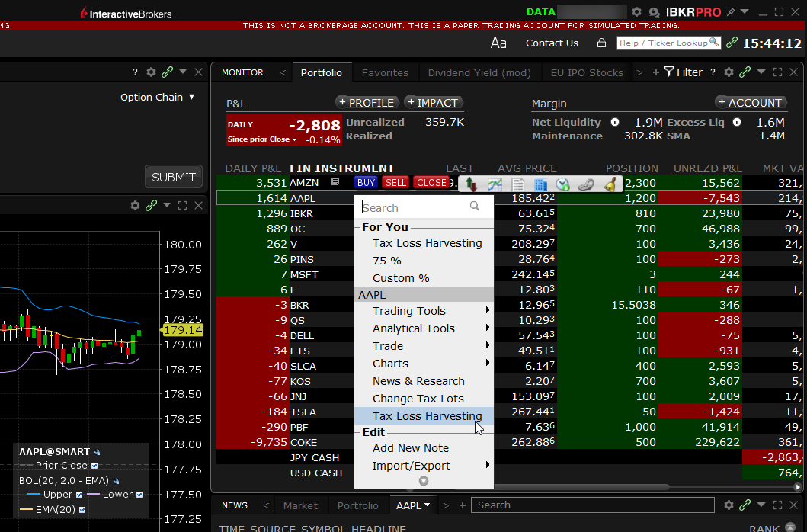
Task: Uncheck the Prior Close checkbox
Action: click(x=94, y=466)
